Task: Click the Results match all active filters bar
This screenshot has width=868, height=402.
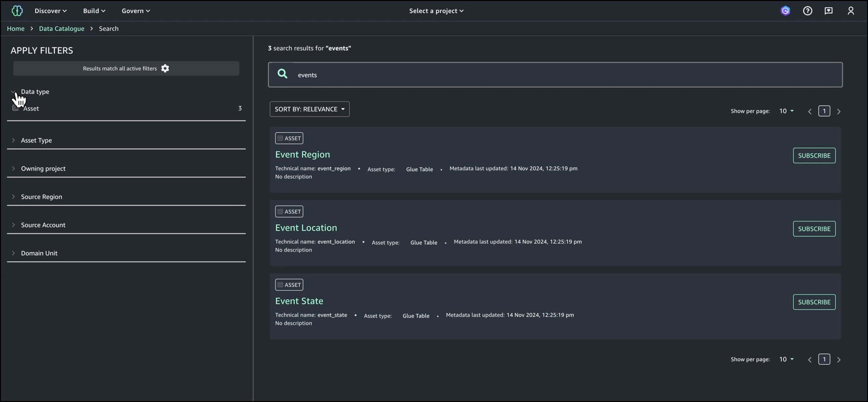Action: (126, 68)
